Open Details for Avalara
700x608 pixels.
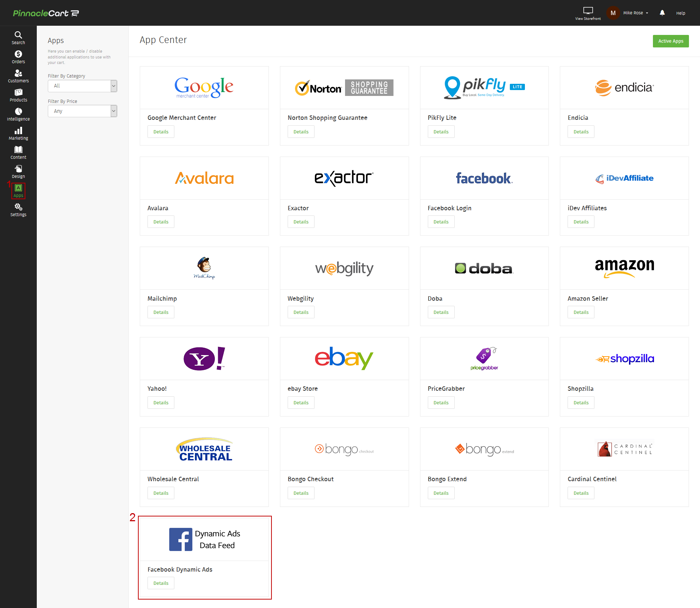click(x=161, y=222)
